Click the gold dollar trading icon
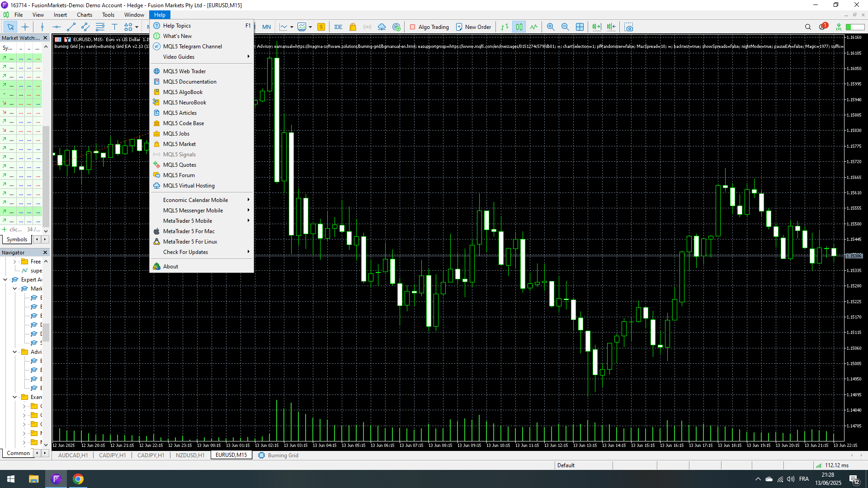 click(x=321, y=27)
